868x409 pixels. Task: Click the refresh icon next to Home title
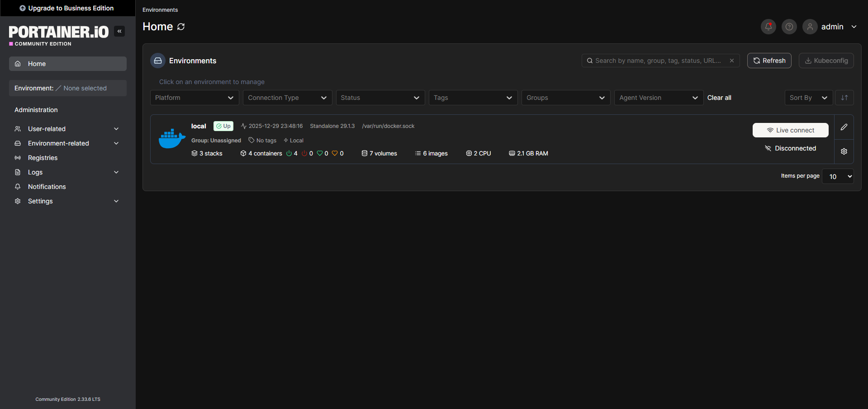181,27
